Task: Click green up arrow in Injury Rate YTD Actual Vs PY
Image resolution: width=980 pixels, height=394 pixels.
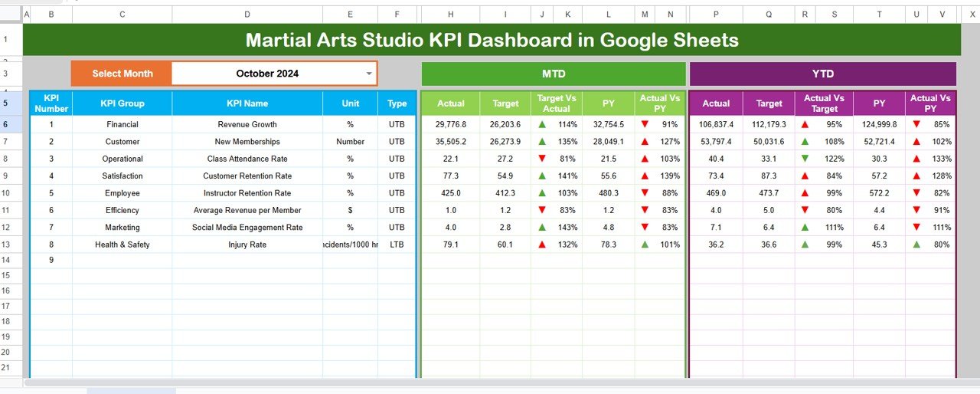Action: pos(916,245)
